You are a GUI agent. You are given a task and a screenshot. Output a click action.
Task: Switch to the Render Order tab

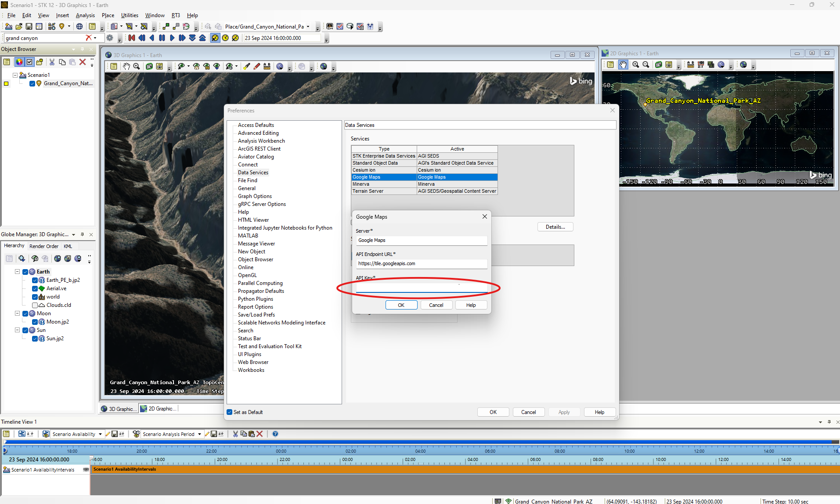point(43,246)
